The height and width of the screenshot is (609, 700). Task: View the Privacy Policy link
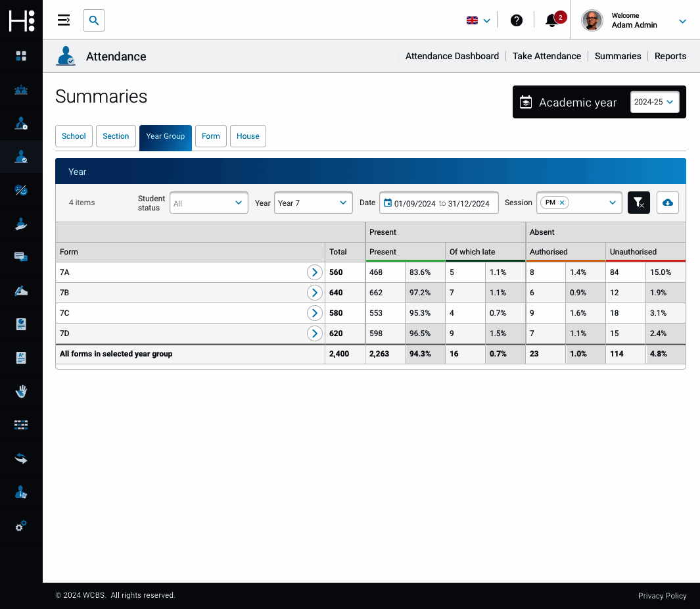(662, 595)
